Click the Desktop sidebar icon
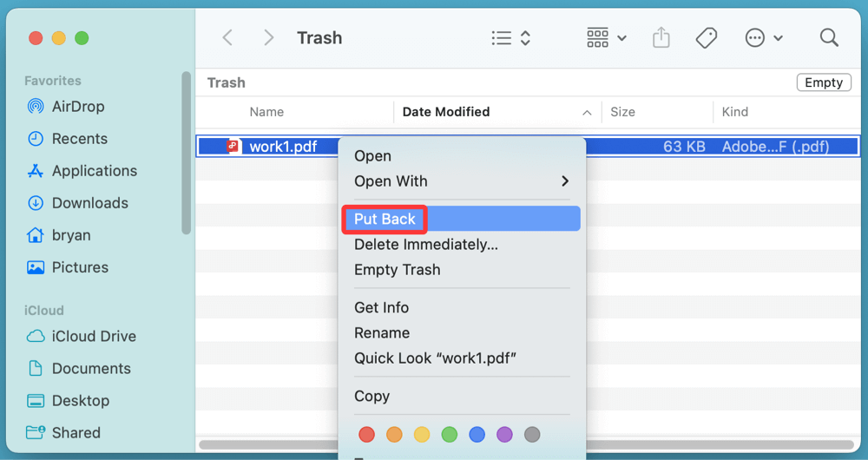868x460 pixels. click(36, 400)
